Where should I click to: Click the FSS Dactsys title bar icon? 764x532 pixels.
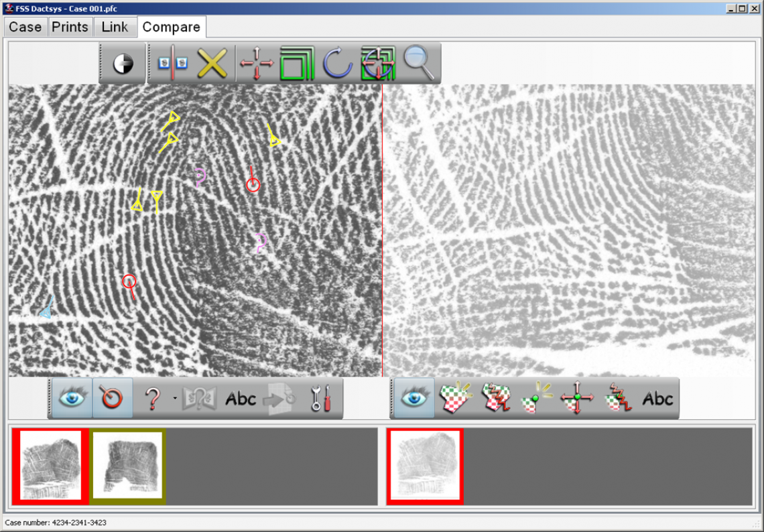click(x=9, y=8)
